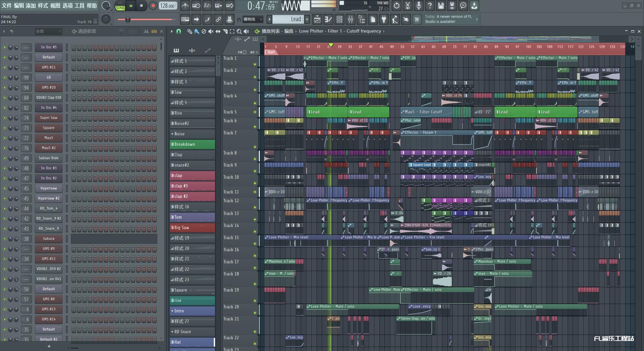644x351 pixels.
Task: Select the playlist mute tool
Action: [x=211, y=31]
